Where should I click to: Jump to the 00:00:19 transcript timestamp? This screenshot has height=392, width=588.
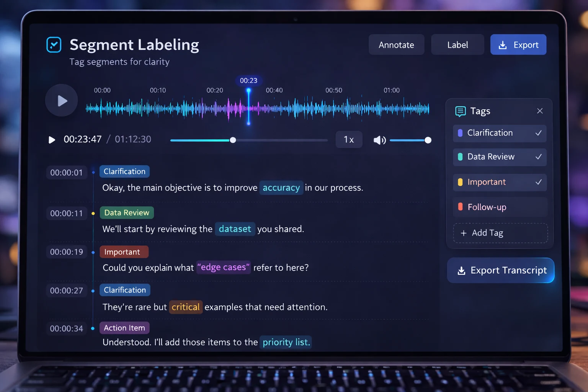coord(67,252)
